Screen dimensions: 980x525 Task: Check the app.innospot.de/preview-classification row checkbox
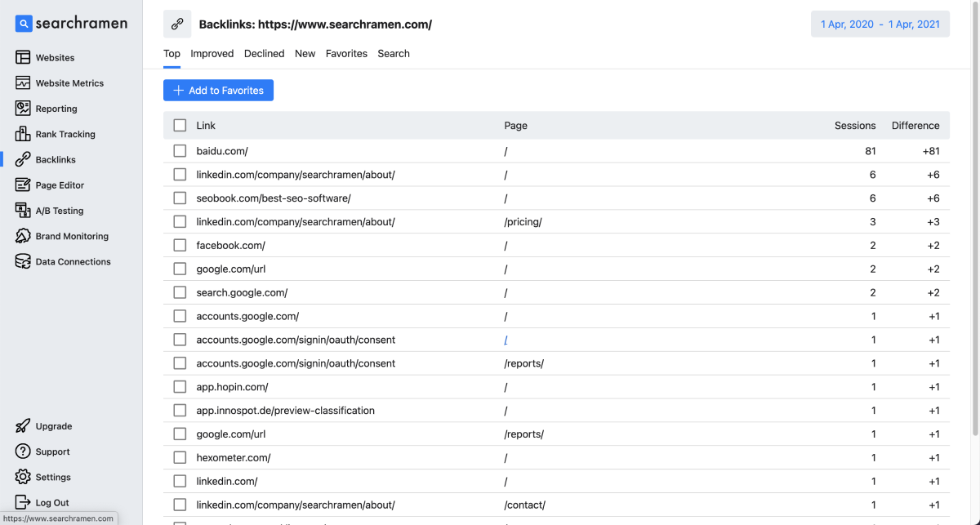tap(180, 411)
